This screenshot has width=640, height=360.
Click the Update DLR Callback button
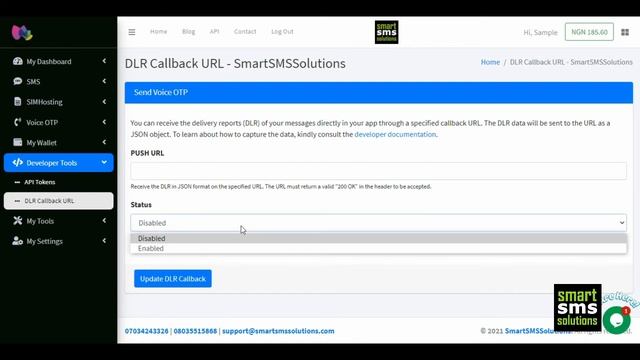pos(173,278)
